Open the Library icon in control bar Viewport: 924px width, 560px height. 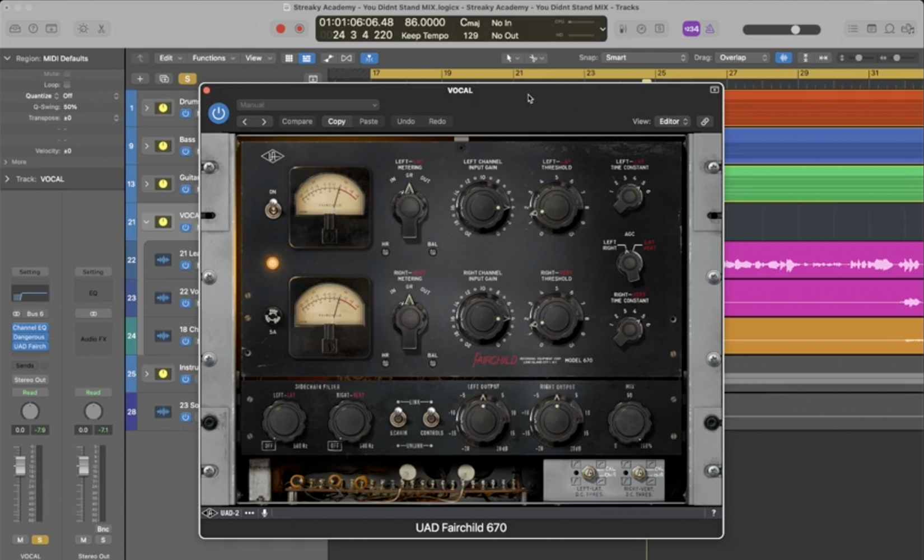tap(15, 29)
